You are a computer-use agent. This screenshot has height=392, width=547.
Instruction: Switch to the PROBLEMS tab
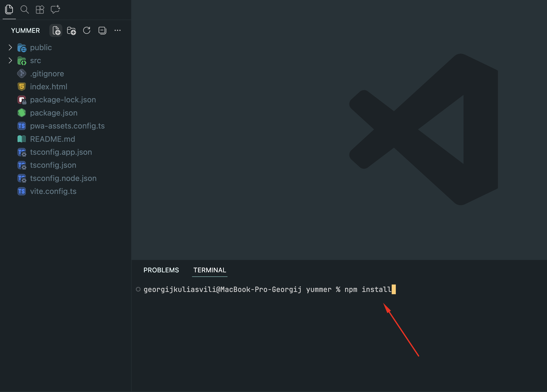161,270
